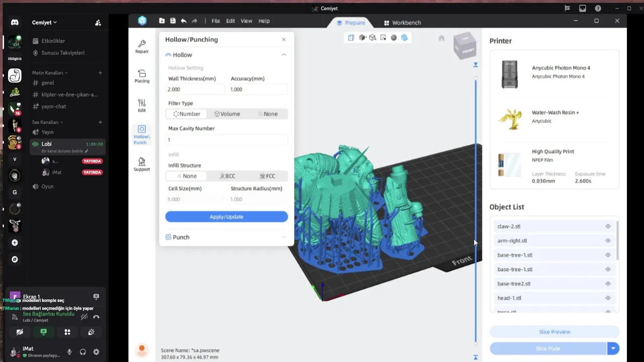
Task: Open the Cemiyet server dropdown
Action: [45, 23]
